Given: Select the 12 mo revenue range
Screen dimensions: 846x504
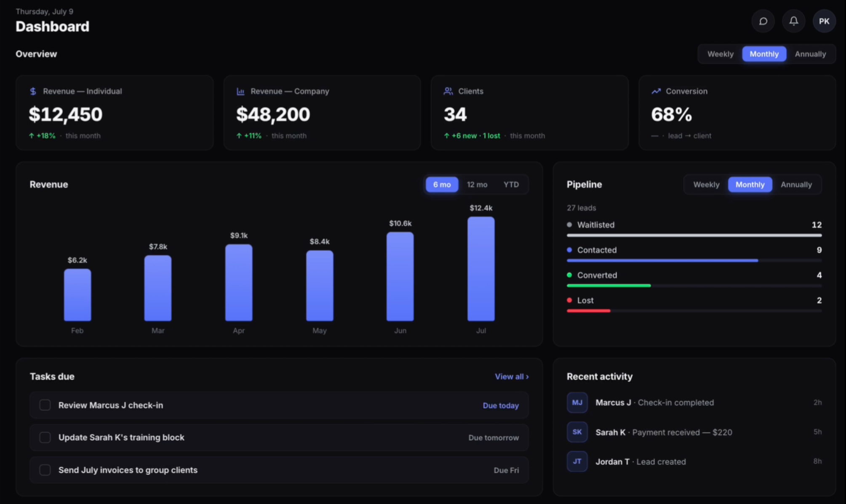Looking at the screenshot, I should click(x=477, y=184).
